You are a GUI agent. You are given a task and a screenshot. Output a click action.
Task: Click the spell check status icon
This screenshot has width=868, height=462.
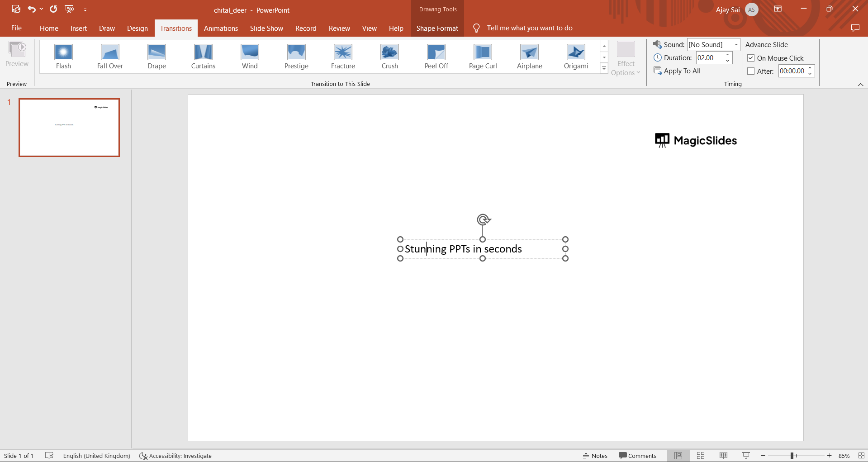coord(49,456)
